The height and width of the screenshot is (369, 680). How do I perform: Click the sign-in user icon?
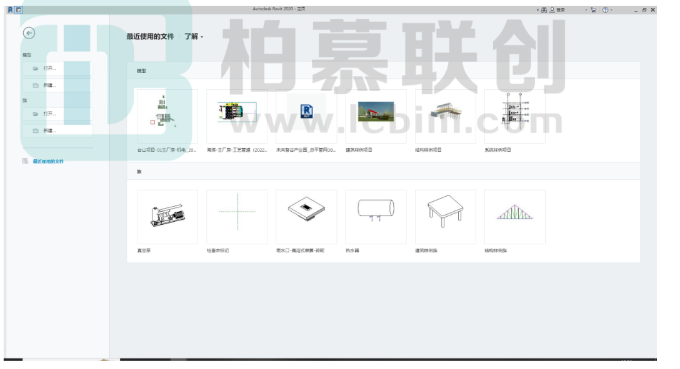(x=552, y=10)
